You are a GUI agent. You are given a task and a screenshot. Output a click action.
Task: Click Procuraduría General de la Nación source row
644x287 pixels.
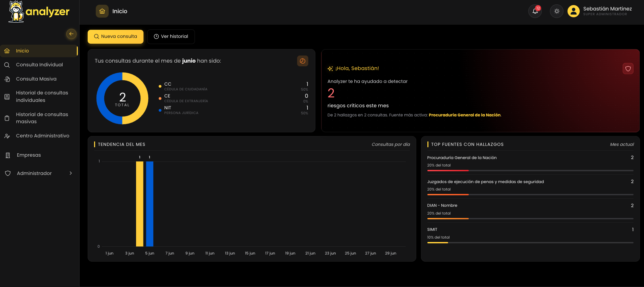(x=530, y=163)
